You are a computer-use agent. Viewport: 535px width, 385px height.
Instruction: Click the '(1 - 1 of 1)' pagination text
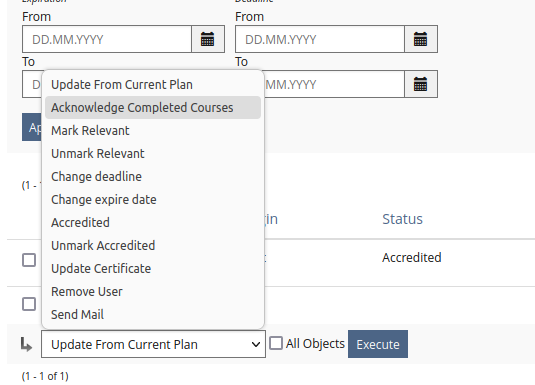pos(45,376)
